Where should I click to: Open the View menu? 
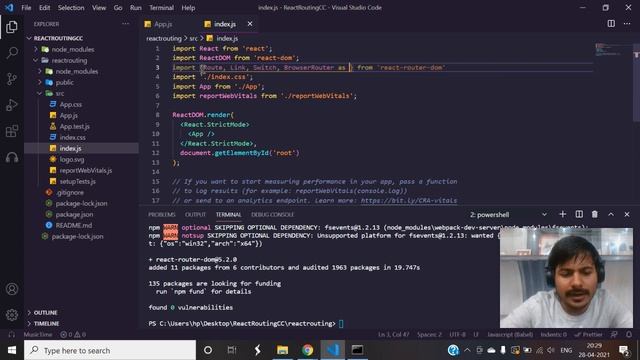(x=99, y=8)
